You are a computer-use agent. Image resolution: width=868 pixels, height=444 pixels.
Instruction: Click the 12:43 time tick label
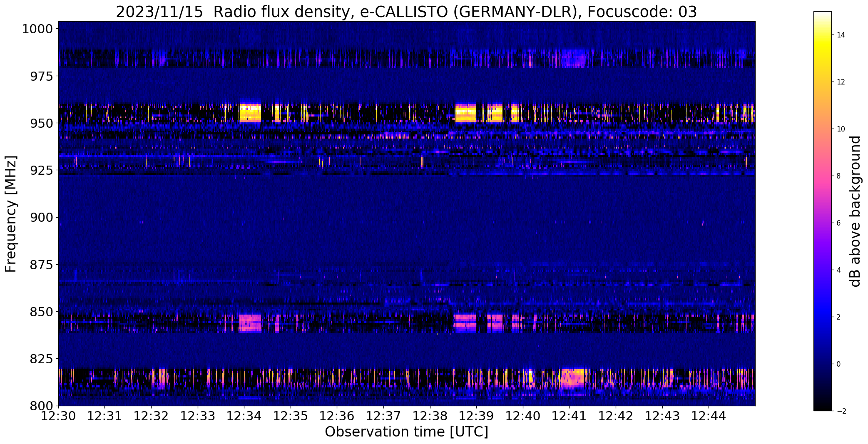662,416
